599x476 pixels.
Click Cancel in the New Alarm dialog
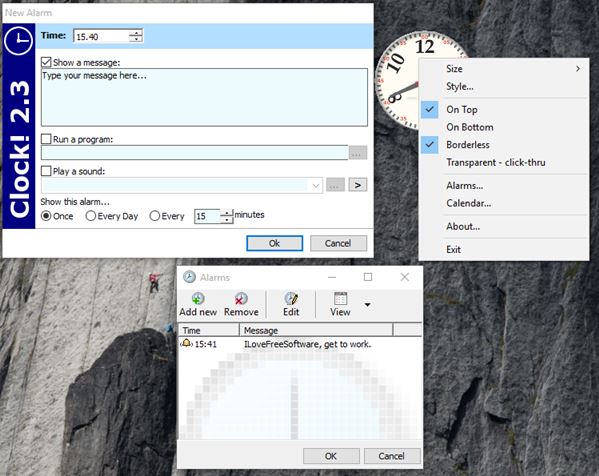pos(338,243)
